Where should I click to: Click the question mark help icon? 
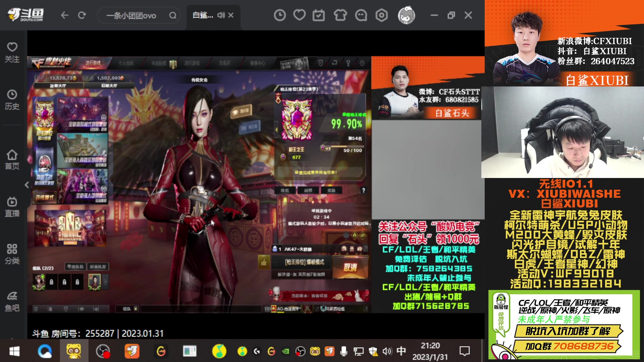click(363, 190)
